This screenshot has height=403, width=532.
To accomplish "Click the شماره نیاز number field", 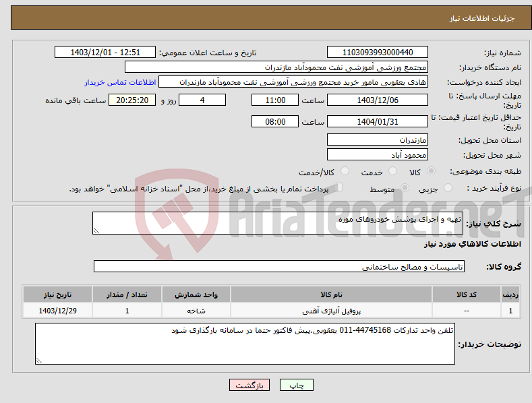I will coord(378,53).
